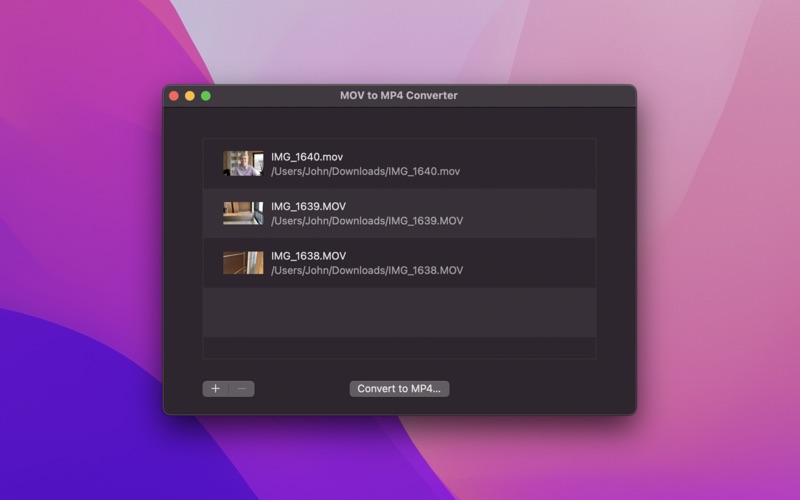
Task: Close the MOV to MP4 Converter window
Action: click(x=173, y=96)
